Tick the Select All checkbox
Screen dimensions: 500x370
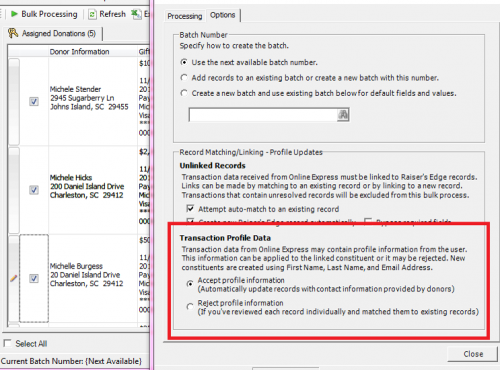coord(7,343)
